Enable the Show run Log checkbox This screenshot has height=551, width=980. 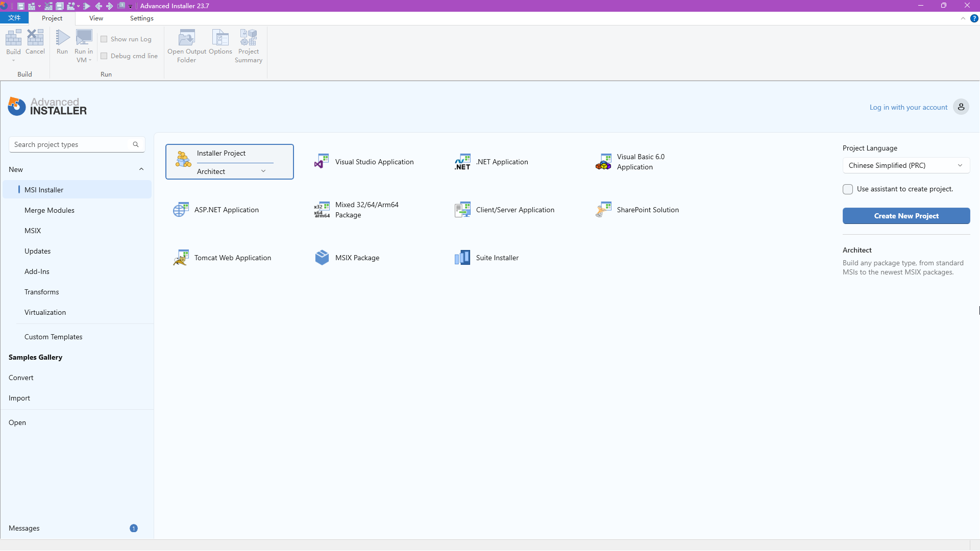tap(104, 39)
